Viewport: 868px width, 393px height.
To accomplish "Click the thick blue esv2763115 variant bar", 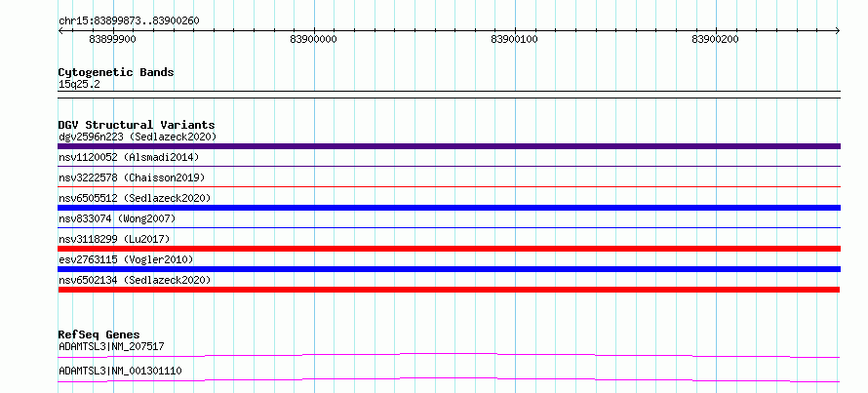I will 449,269.
